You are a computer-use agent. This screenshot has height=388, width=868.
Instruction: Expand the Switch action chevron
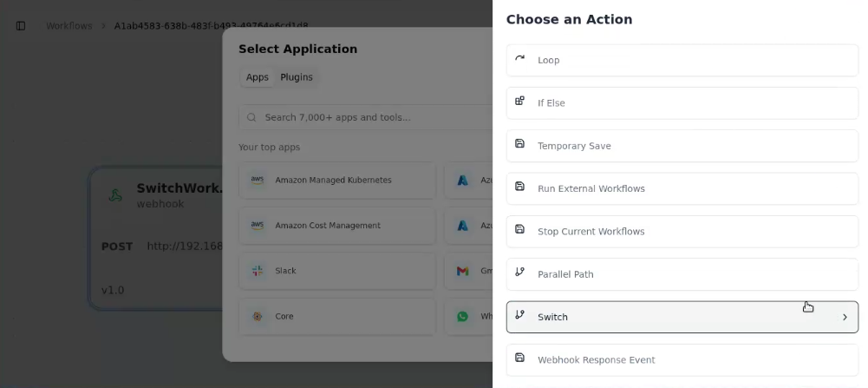coord(845,318)
